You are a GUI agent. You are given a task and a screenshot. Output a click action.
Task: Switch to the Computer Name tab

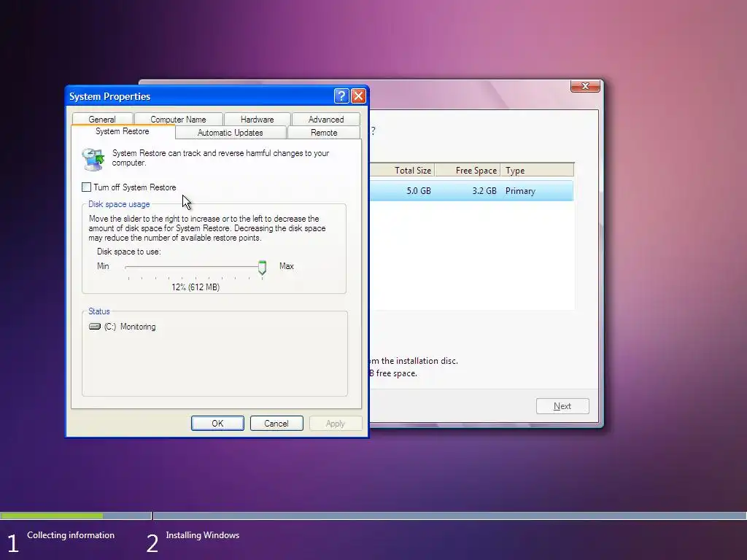tap(178, 119)
